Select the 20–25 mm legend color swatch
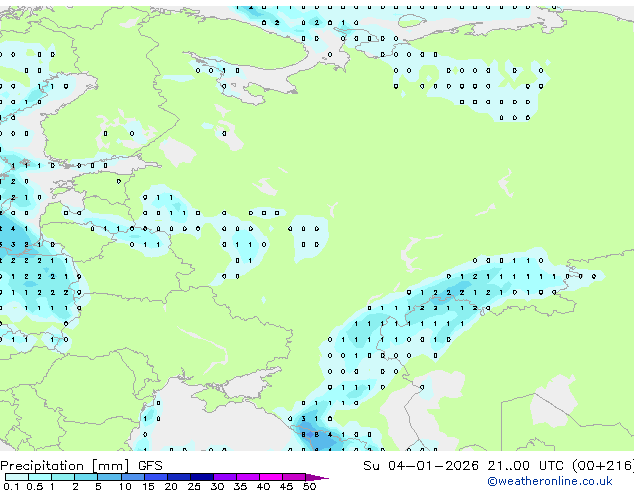The height and width of the screenshot is (490, 634). pyautogui.click(x=179, y=477)
